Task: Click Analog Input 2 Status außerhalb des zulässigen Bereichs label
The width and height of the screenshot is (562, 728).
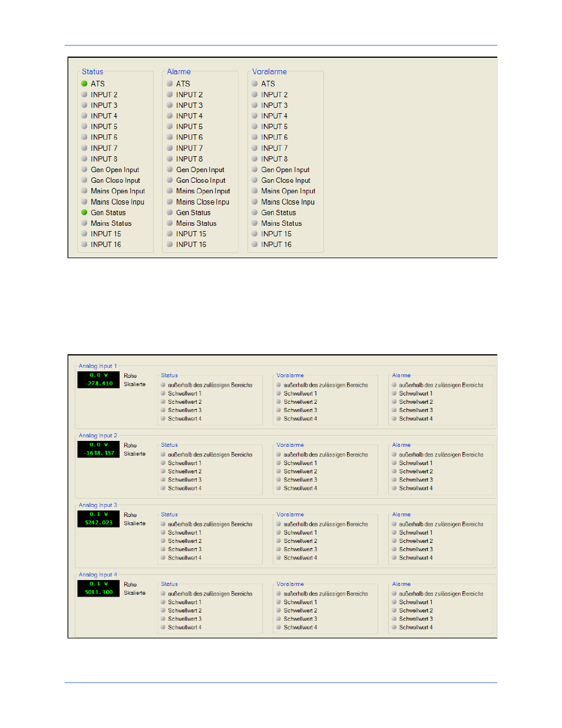Action: [210, 454]
